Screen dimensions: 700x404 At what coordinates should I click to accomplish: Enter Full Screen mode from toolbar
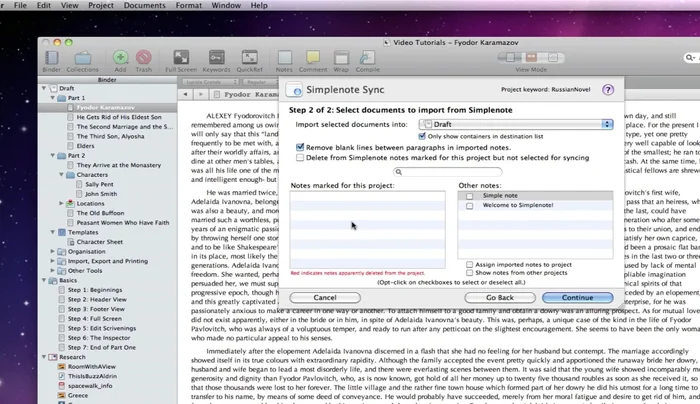pyautogui.click(x=181, y=58)
